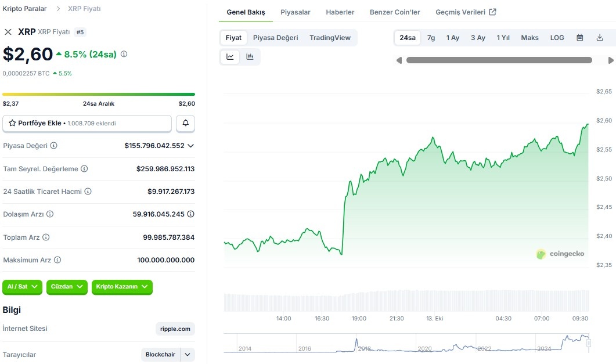Switch the chart to Piyasa Değeri
Image resolution: width=616 pixels, height=364 pixels.
coord(275,38)
